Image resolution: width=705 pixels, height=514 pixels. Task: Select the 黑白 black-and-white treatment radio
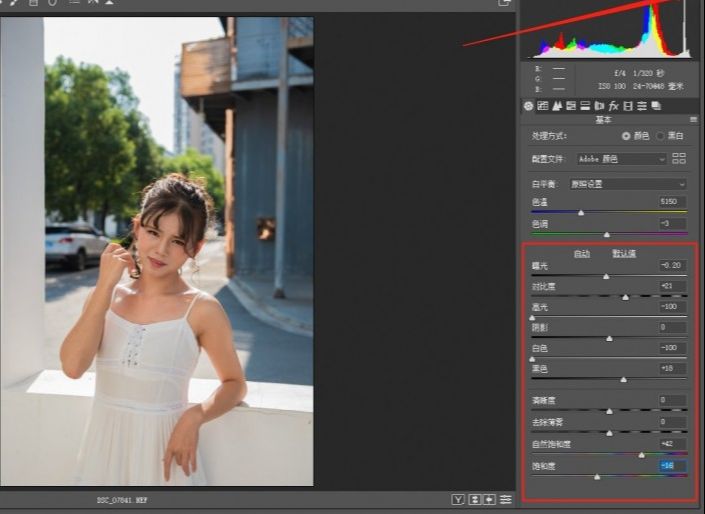[660, 136]
